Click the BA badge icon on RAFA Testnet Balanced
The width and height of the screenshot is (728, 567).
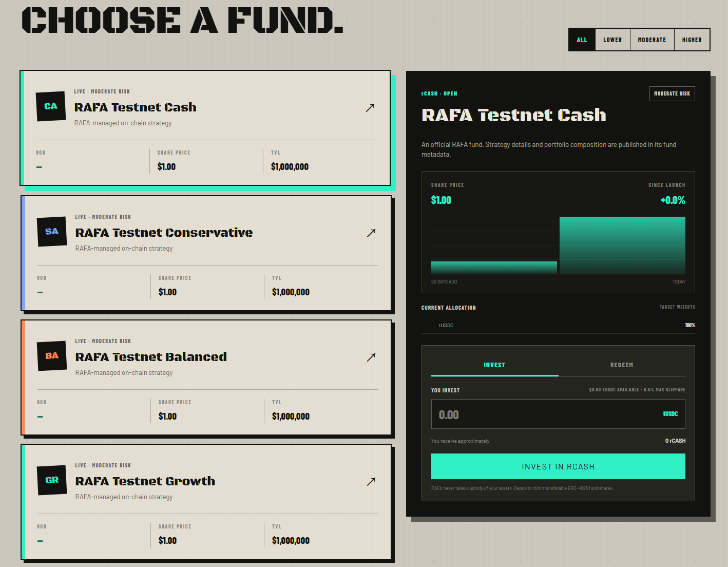52,356
